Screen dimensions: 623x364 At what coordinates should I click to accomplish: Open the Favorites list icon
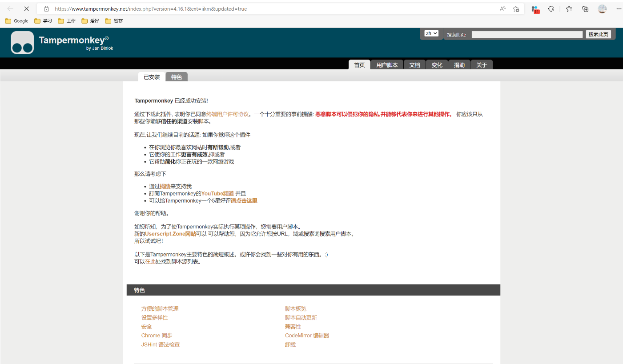tap(569, 8)
